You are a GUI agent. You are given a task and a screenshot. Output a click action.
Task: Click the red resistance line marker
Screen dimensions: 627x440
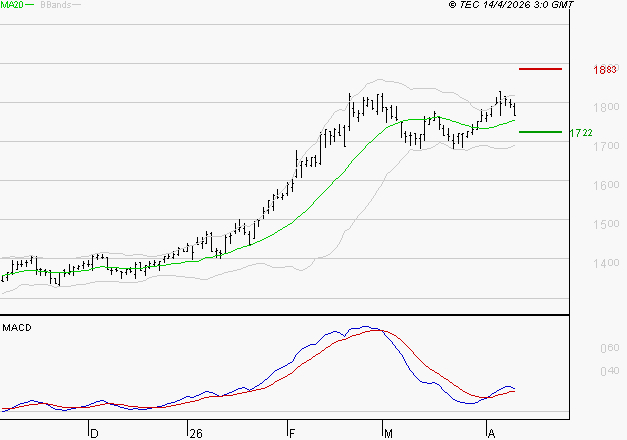click(x=540, y=69)
